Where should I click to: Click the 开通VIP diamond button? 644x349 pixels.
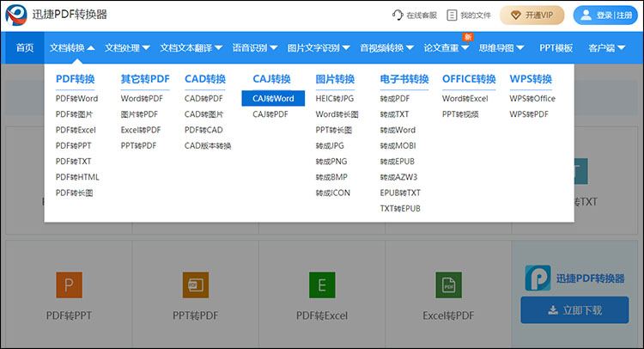point(532,15)
